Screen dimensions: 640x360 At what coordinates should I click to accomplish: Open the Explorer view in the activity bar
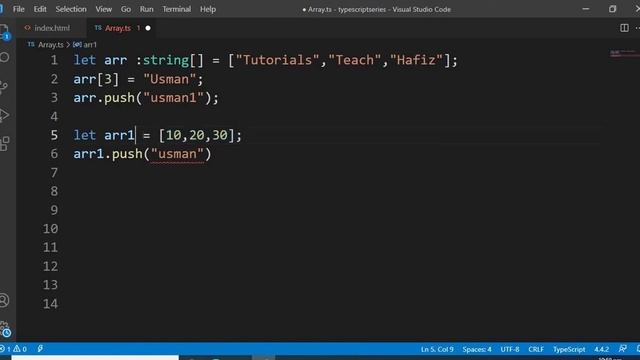4,32
